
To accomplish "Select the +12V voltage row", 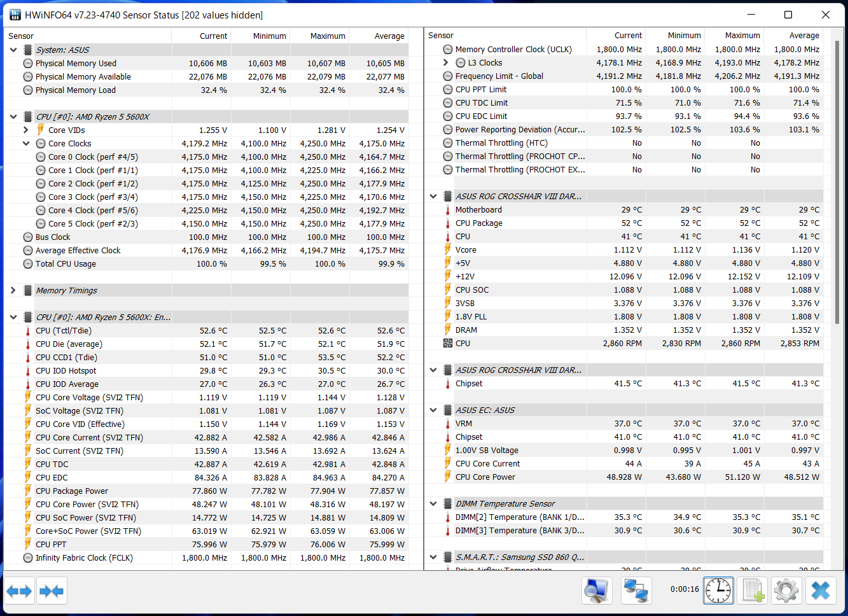I will click(624, 277).
